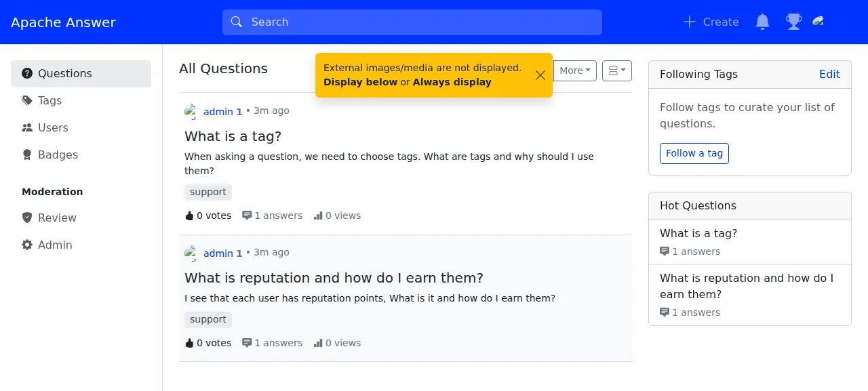The image size is (868, 391).
Task: Click Edit in Following Tags
Action: [x=829, y=74]
